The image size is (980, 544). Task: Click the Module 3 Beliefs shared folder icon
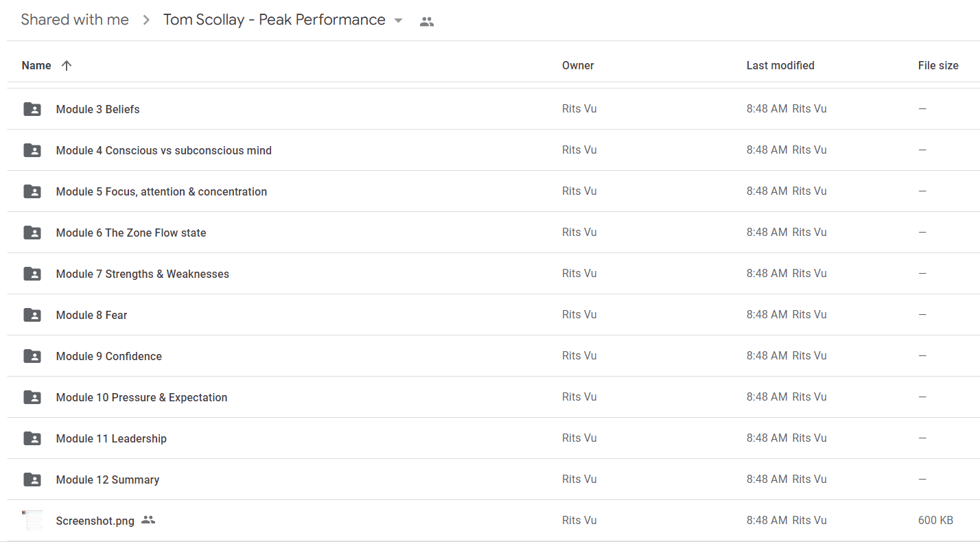click(x=32, y=109)
